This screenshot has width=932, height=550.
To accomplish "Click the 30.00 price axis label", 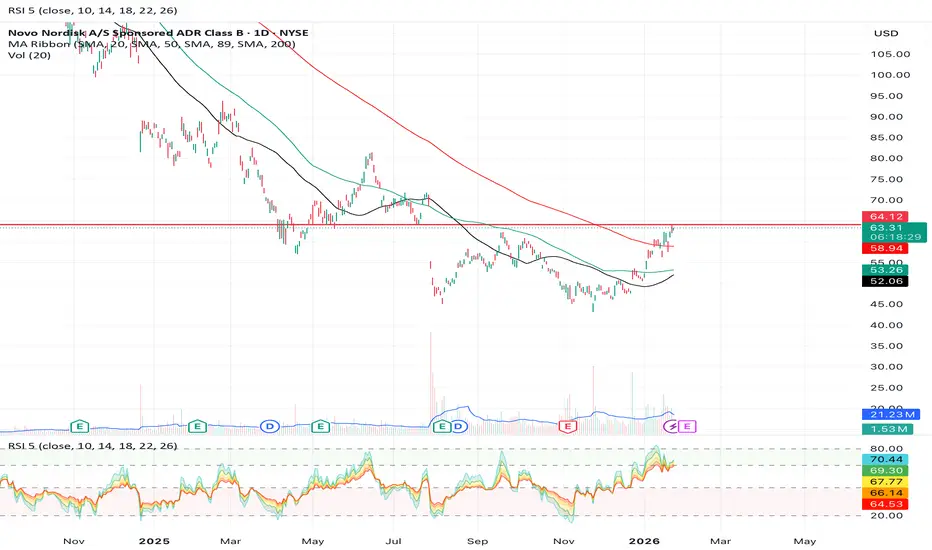I will pos(887,367).
